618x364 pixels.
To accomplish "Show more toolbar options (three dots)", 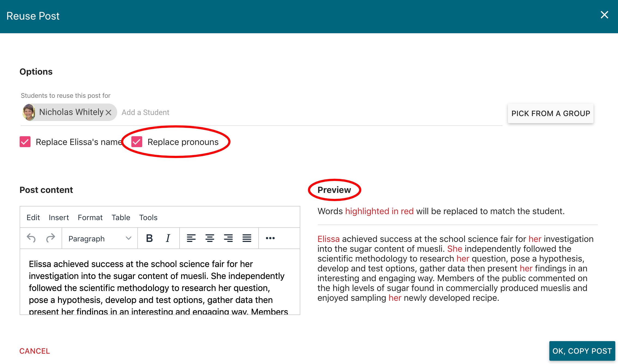I will (270, 238).
